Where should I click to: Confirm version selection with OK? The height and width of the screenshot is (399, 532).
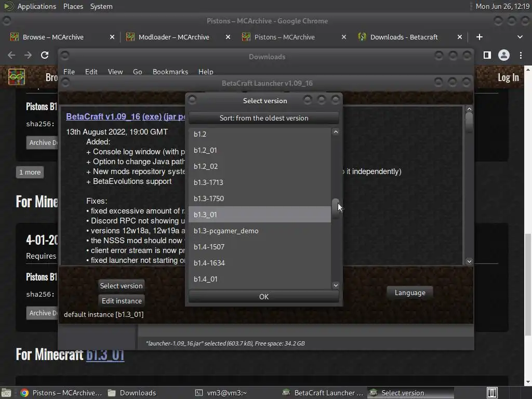point(263,297)
